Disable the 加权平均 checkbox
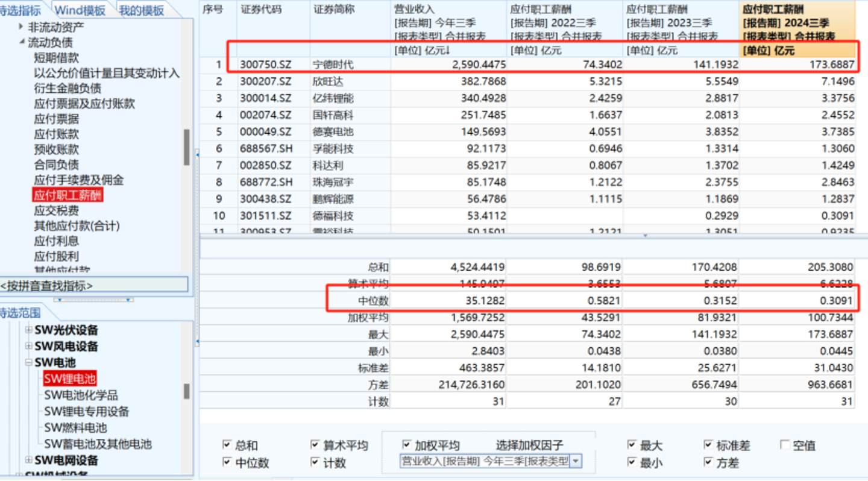Image resolution: width=868 pixels, height=481 pixels. click(407, 445)
